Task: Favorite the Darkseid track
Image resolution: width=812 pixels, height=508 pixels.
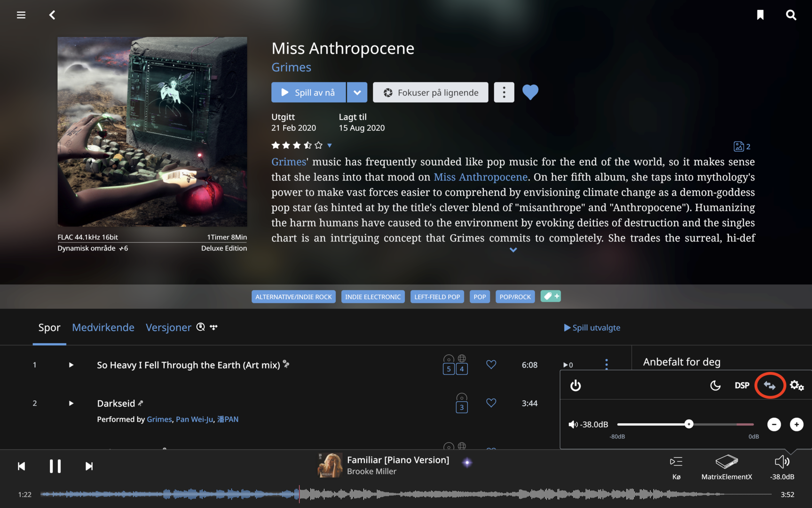Action: tap(491, 403)
